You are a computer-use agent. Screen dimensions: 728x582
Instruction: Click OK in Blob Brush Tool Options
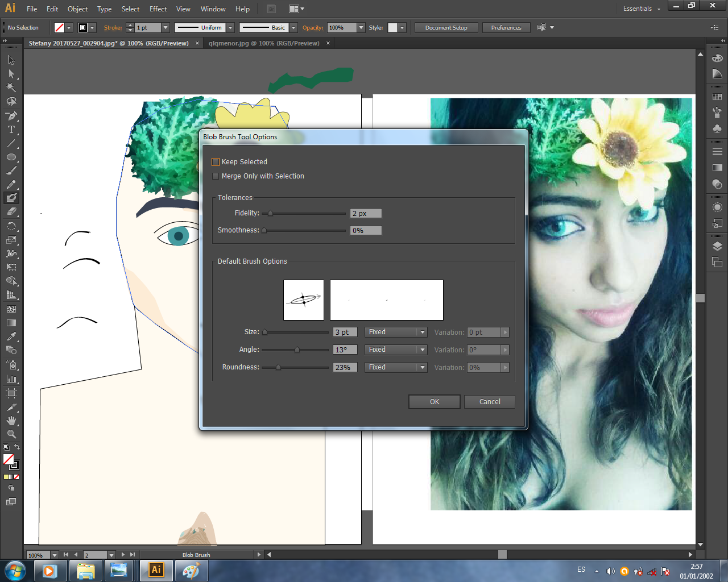(x=435, y=402)
